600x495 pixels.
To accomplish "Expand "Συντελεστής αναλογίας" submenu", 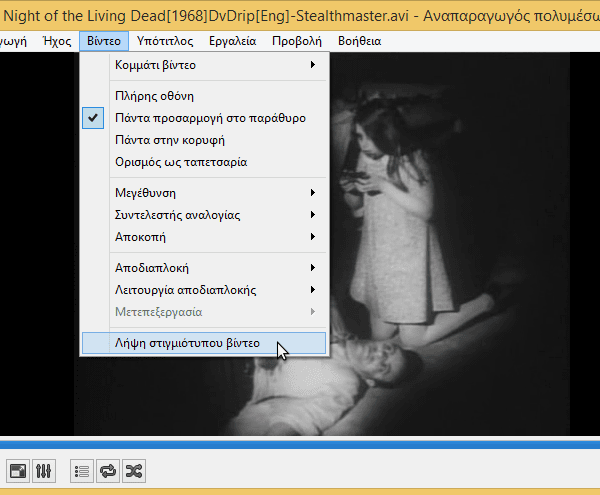I will pyautogui.click(x=204, y=215).
